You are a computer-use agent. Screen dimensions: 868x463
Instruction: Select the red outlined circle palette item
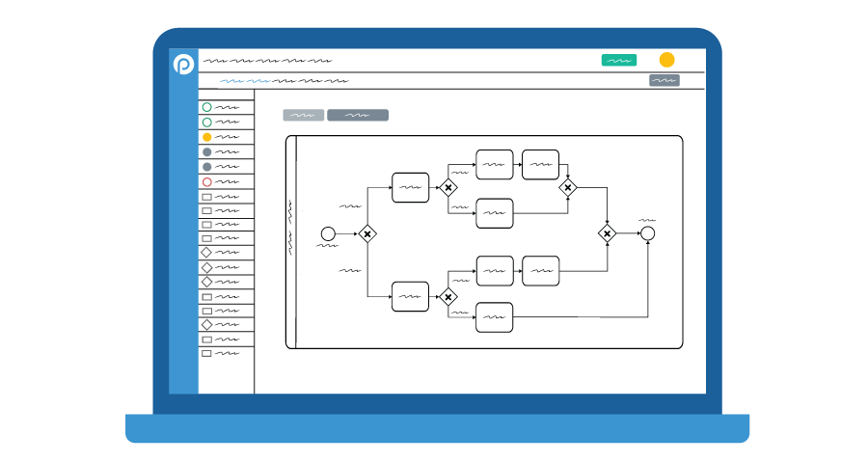[207, 181]
